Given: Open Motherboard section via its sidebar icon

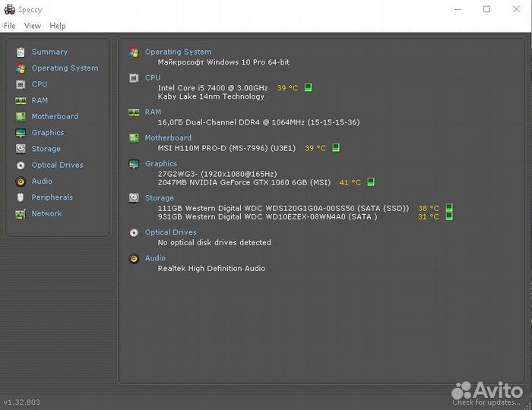Looking at the screenshot, I should pos(21,117).
